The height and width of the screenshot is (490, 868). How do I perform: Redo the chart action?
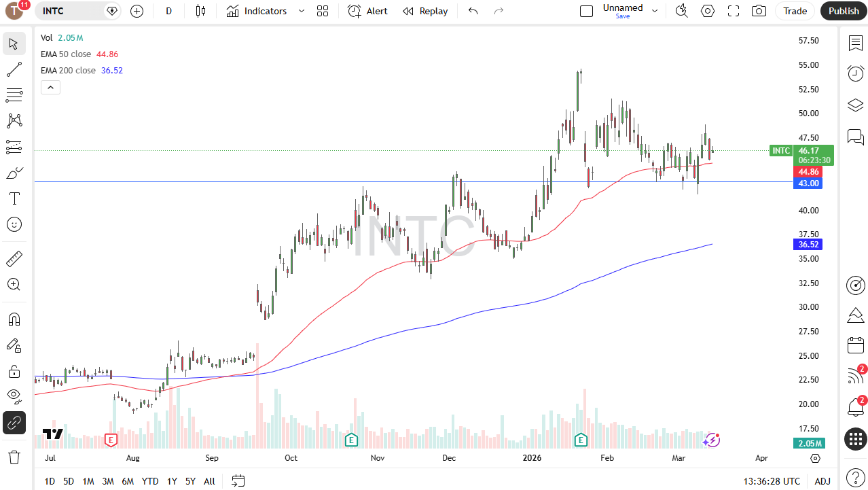(x=499, y=11)
